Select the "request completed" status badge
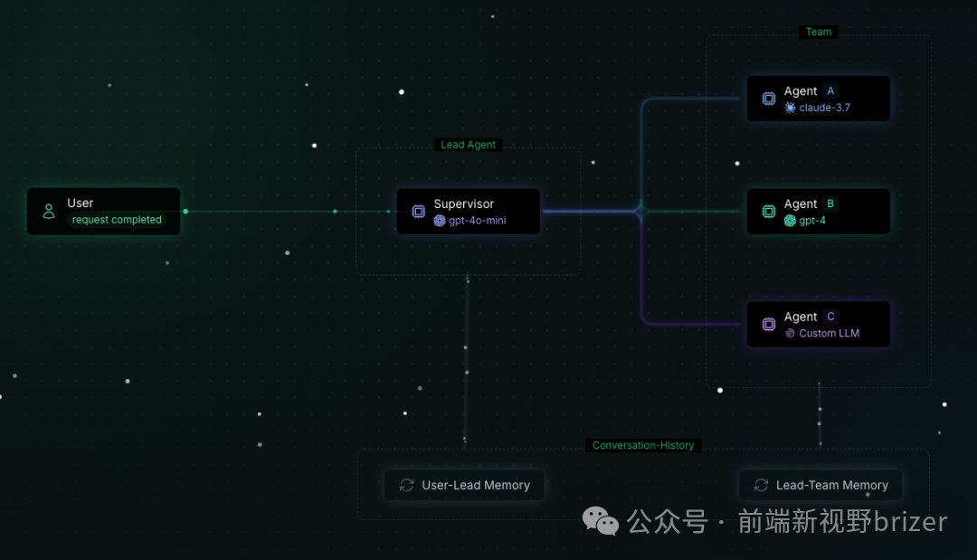This screenshot has width=977, height=560. tap(117, 220)
